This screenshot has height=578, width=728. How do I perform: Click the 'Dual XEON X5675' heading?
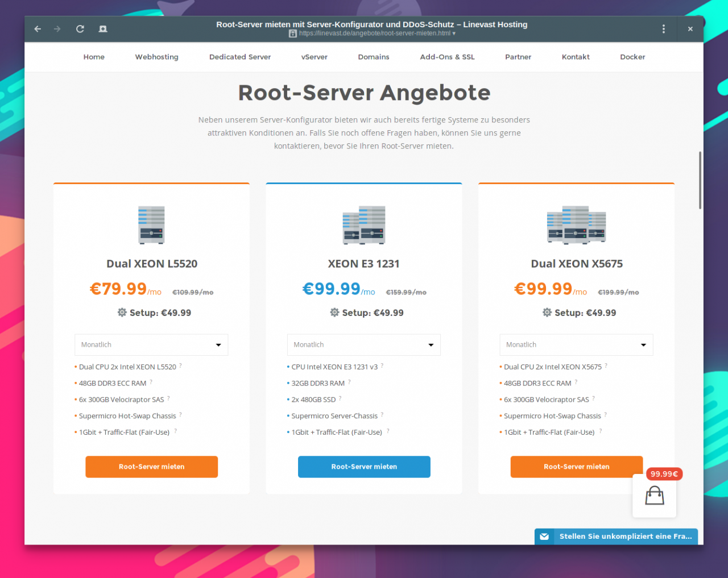coord(577,264)
